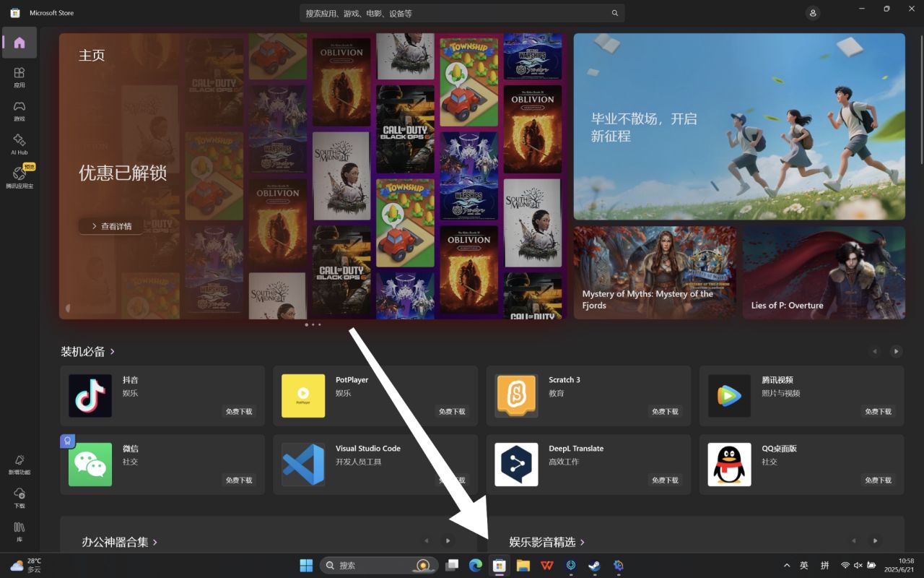Open the 腾讯视频 app icon
924x578 pixels.
[x=729, y=395]
